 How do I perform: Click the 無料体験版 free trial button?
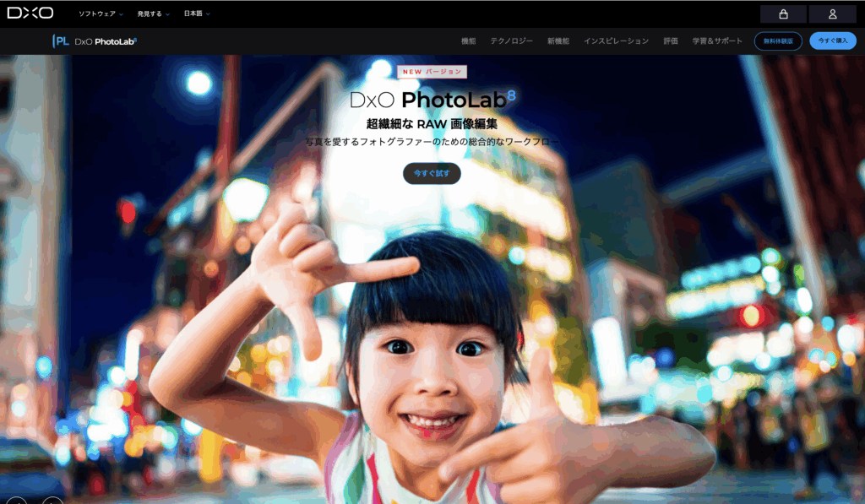tap(778, 41)
